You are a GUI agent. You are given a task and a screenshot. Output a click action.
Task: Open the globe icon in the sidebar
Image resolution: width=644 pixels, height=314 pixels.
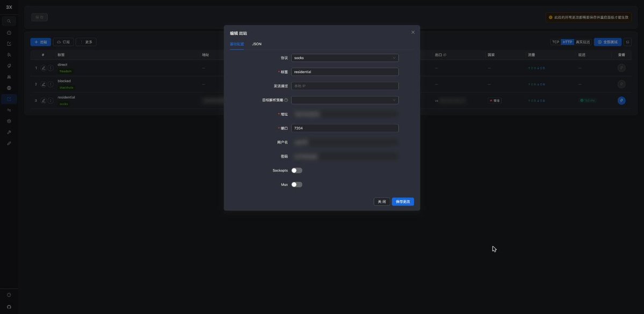[9, 88]
